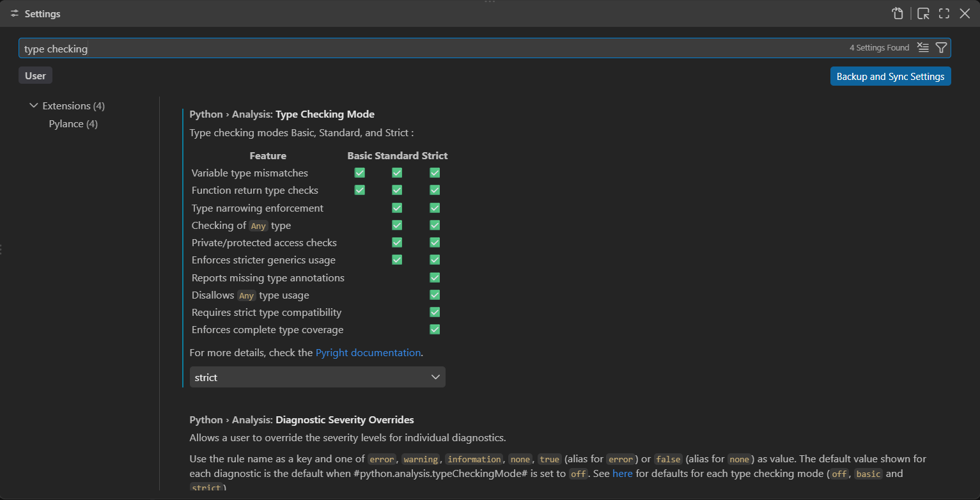Viewport: 980px width, 500px height.
Task: Click the 'true' code value in the description
Action: (x=549, y=459)
